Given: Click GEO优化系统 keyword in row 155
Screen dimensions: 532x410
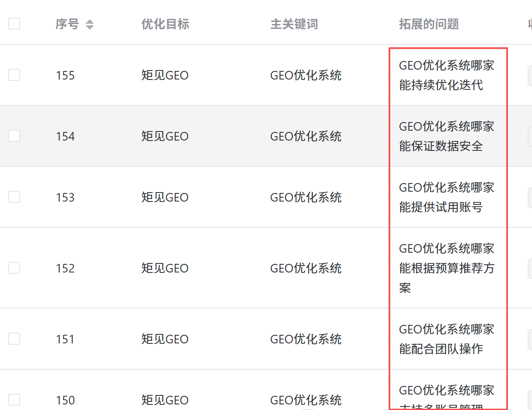Looking at the screenshot, I should (306, 75).
